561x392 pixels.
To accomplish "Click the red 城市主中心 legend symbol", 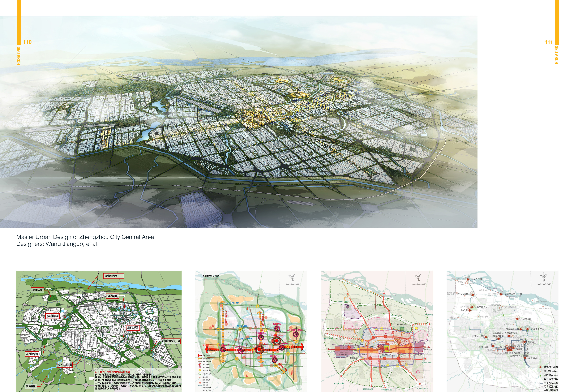I will click(200, 364).
